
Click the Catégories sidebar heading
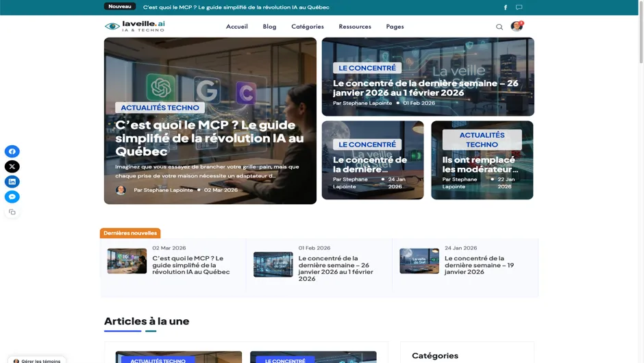coord(435,355)
